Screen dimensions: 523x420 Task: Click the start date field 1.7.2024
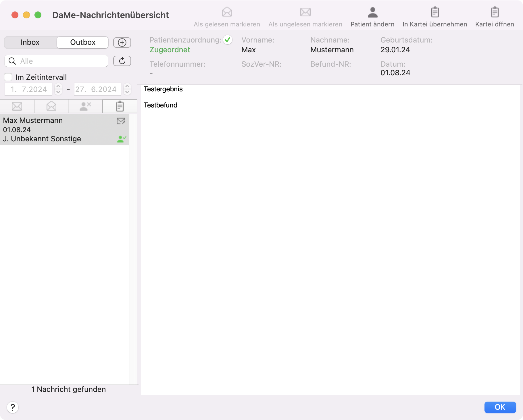28,89
